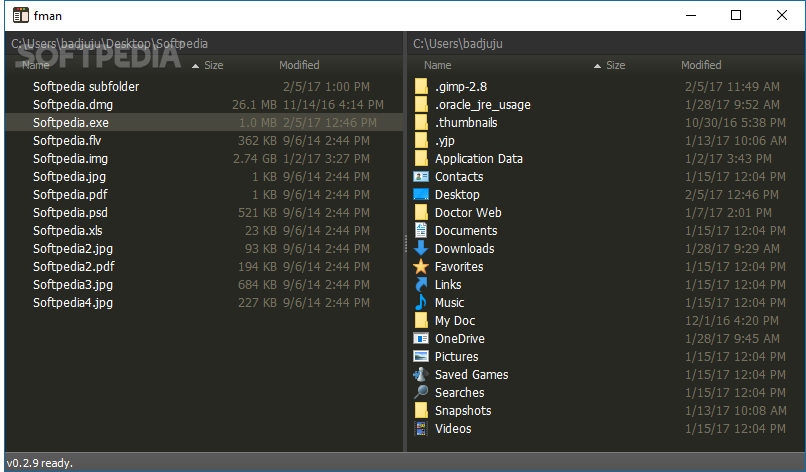
Task: Click the left pane sort arrow indicator
Action: (x=195, y=66)
